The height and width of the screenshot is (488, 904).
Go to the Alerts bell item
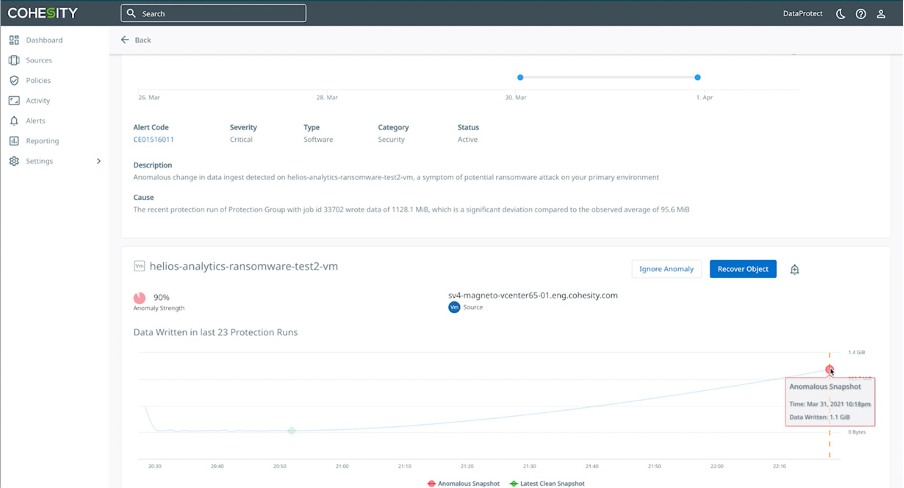[35, 121]
